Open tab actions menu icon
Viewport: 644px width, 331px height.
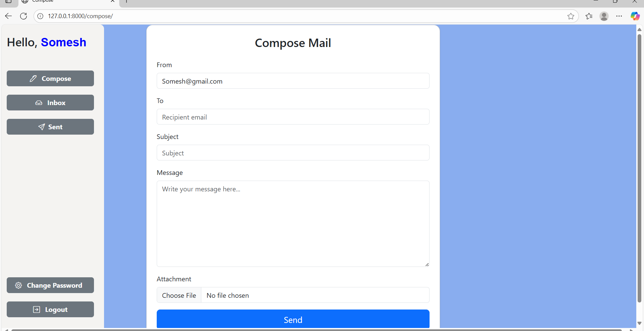click(x=8, y=1)
